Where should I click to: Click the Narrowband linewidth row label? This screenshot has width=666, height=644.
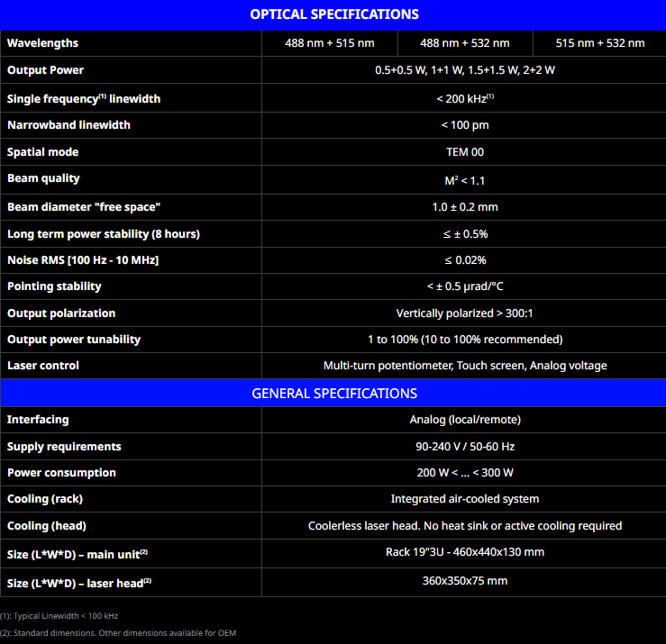pyautogui.click(x=68, y=125)
